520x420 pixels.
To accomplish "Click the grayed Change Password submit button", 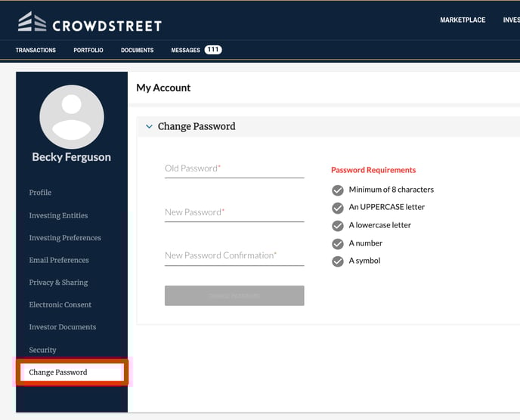I will [234, 295].
